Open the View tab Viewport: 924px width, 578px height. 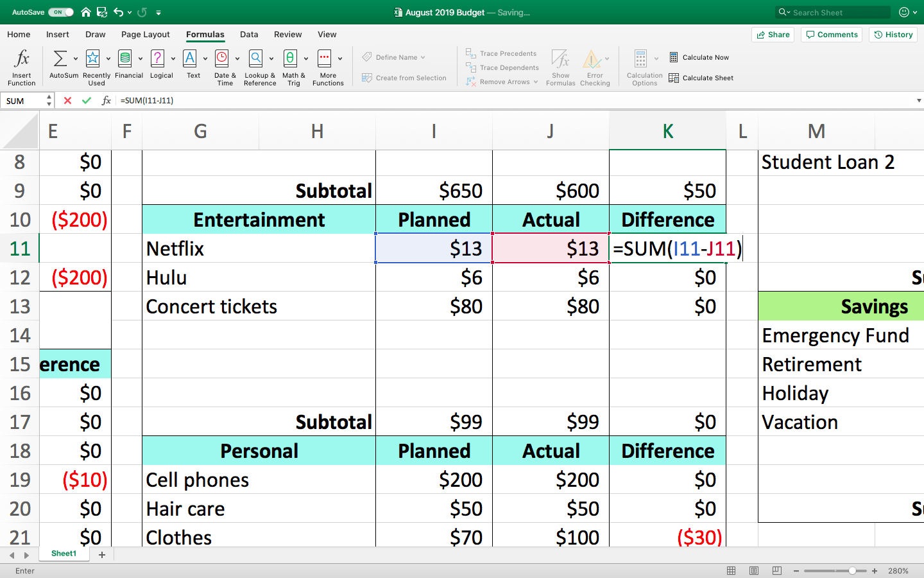click(327, 34)
